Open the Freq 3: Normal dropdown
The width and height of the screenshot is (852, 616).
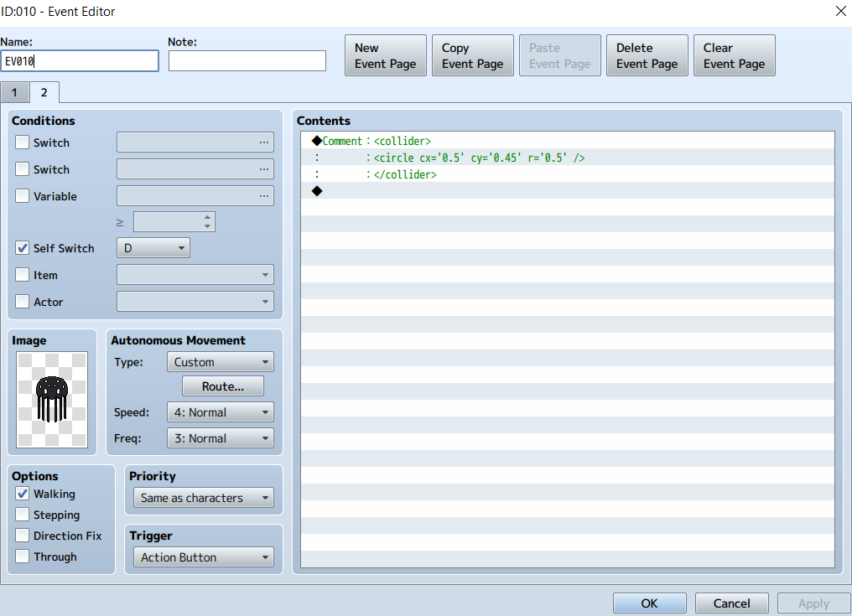click(x=220, y=438)
